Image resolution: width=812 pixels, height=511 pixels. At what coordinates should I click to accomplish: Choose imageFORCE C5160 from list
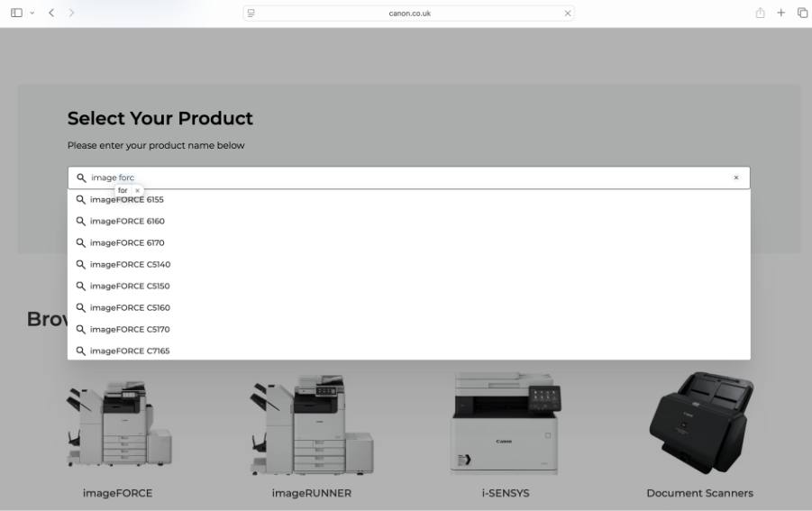click(130, 308)
